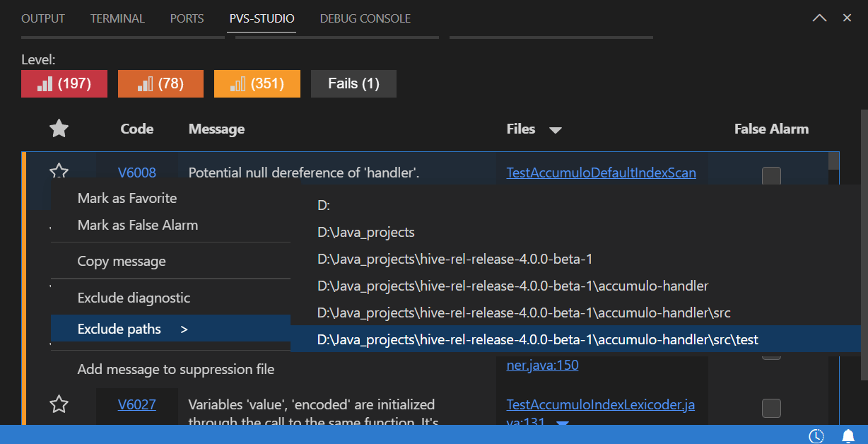Open the clock icon in the status bar
868x444 pixels.
(816, 436)
